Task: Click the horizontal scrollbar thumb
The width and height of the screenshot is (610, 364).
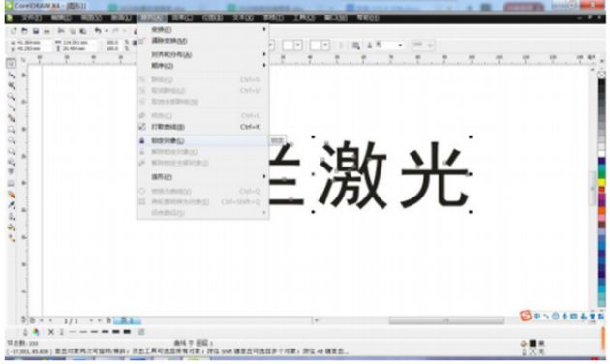Action: (x=446, y=320)
